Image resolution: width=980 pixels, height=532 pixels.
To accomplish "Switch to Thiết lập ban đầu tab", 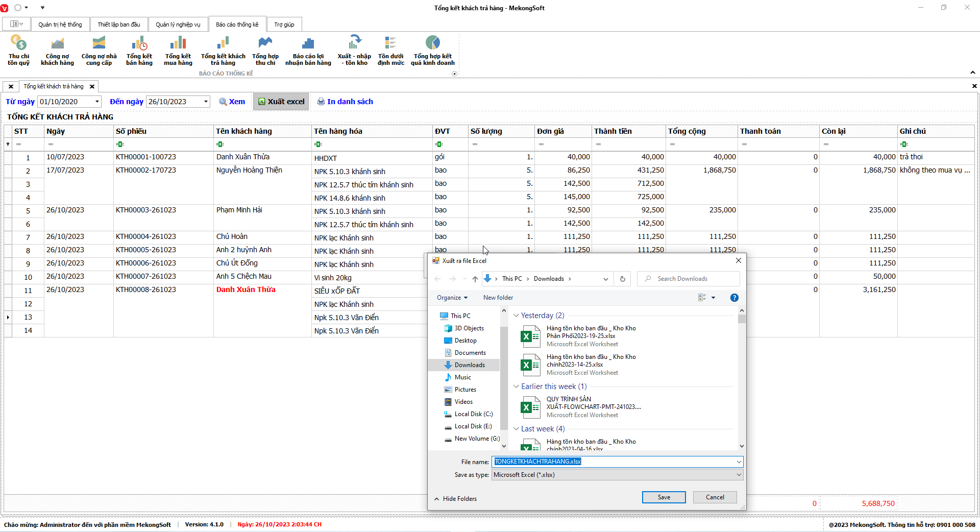I will coord(119,25).
